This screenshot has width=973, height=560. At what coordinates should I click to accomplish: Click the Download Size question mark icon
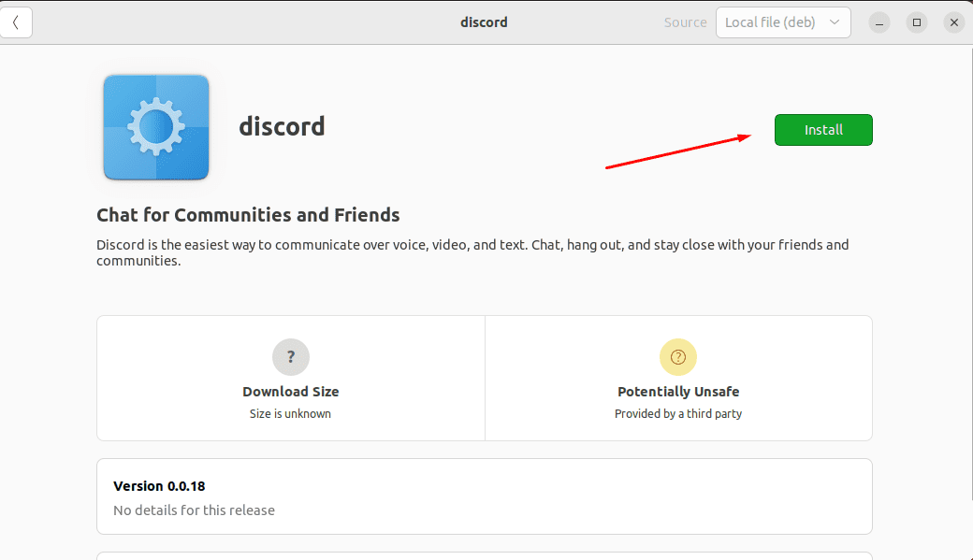point(290,357)
